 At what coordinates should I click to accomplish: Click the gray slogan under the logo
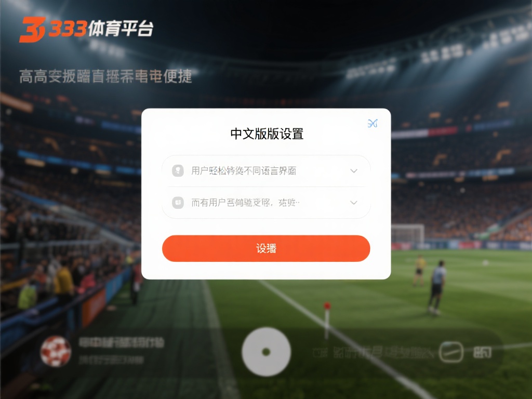(105, 76)
